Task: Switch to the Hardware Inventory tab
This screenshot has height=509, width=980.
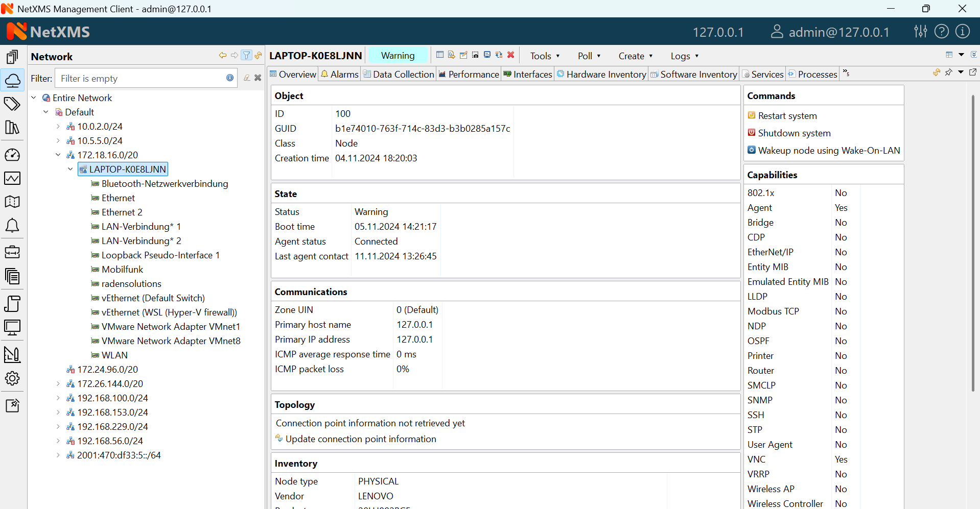Action: point(602,75)
